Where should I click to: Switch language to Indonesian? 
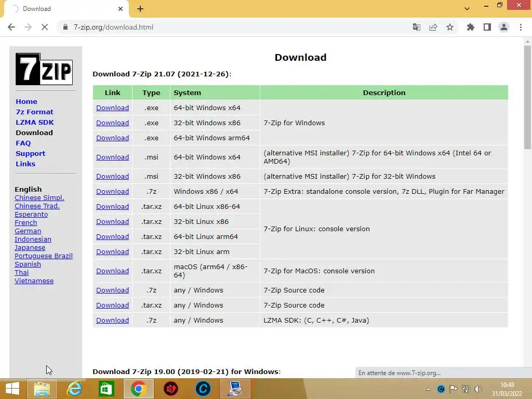coord(33,239)
